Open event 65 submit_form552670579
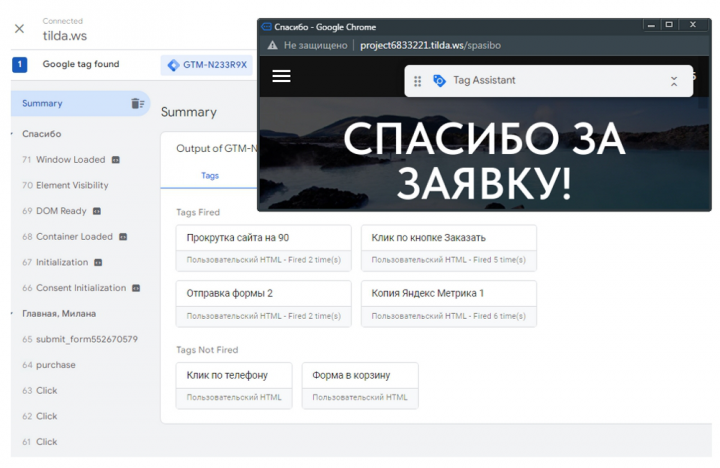The image size is (720, 468). [80, 339]
